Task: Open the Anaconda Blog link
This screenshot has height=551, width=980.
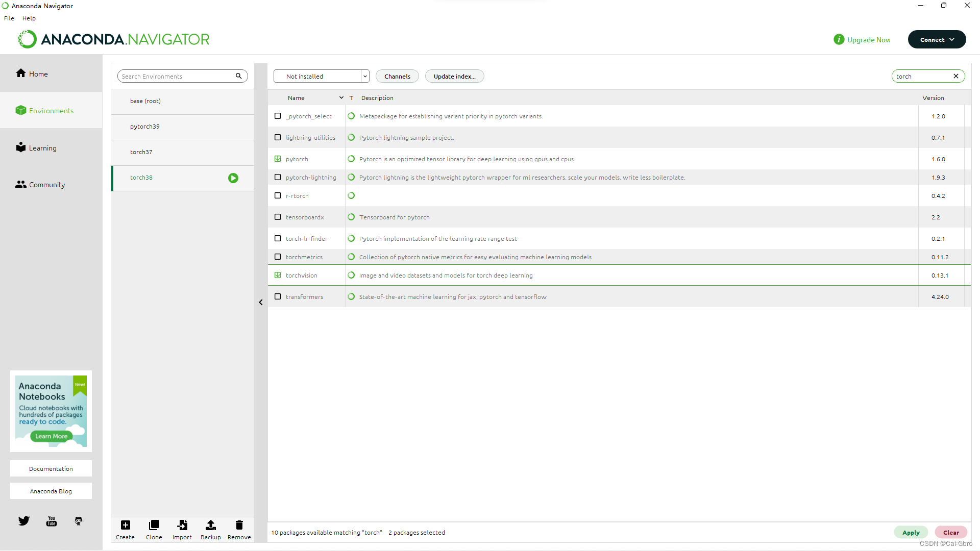Action: pyautogui.click(x=51, y=491)
